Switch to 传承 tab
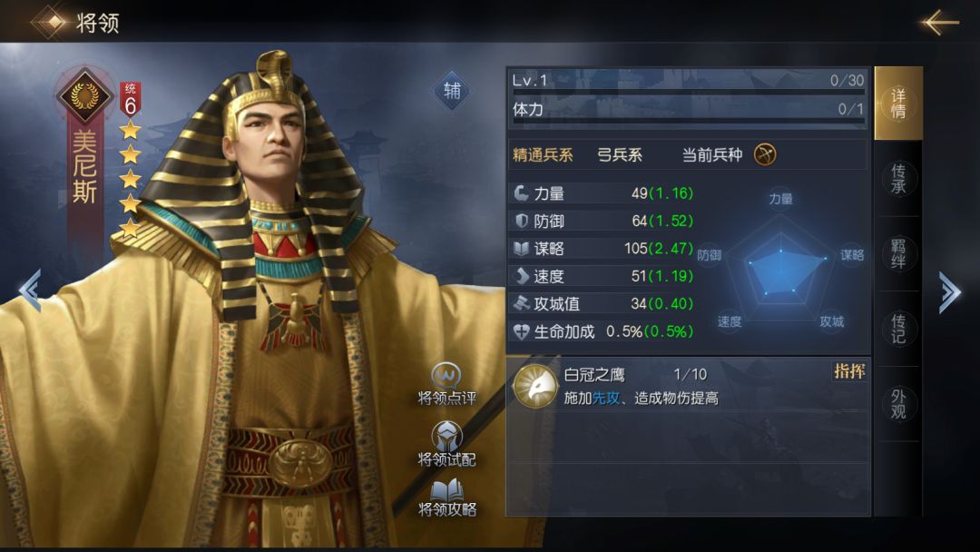This screenshot has height=552, width=980. pos(898,179)
